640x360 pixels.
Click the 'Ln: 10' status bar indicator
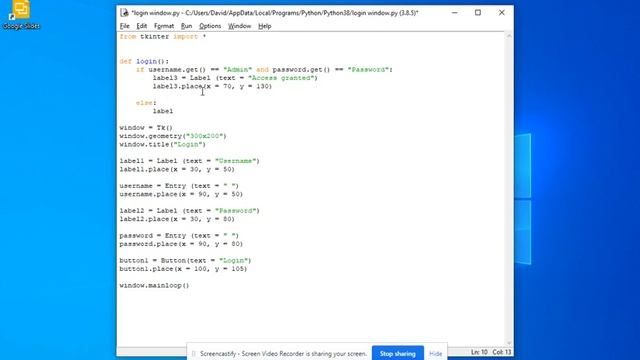tap(479, 352)
